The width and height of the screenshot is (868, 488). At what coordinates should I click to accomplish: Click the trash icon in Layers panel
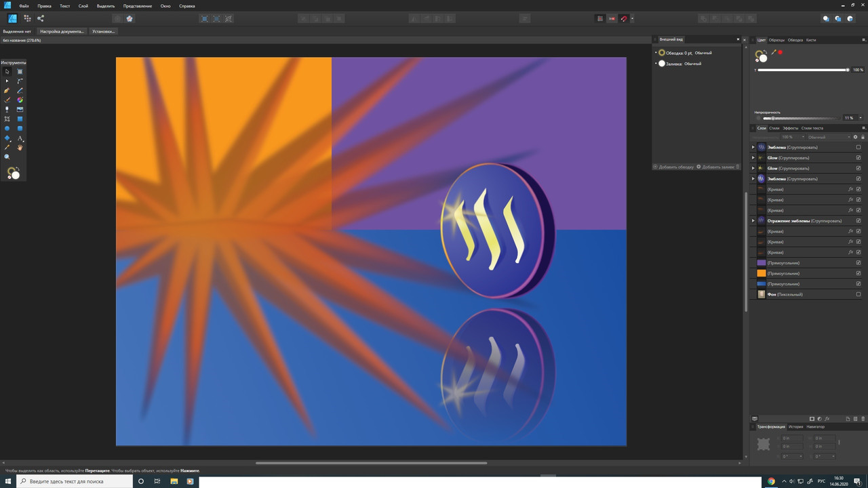point(863,419)
